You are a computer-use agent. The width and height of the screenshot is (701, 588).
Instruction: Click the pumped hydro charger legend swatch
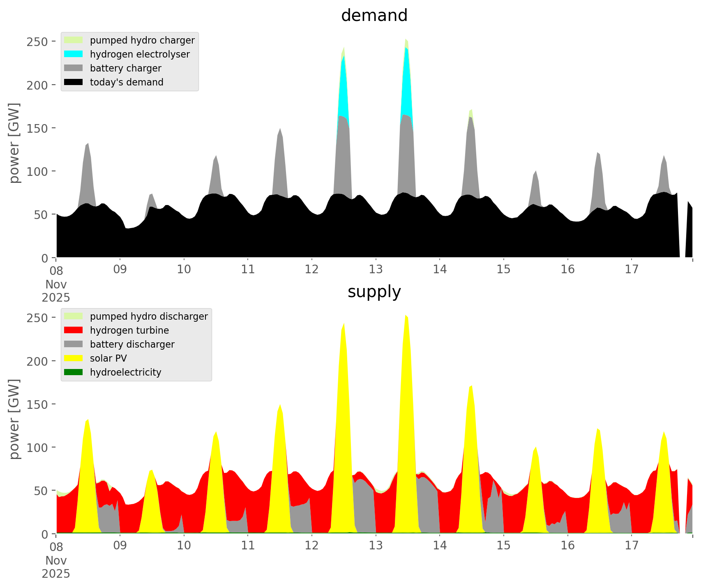point(74,40)
